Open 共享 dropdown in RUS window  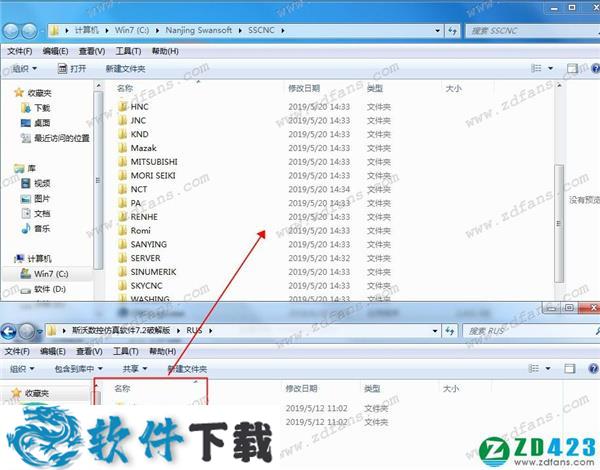(x=135, y=369)
